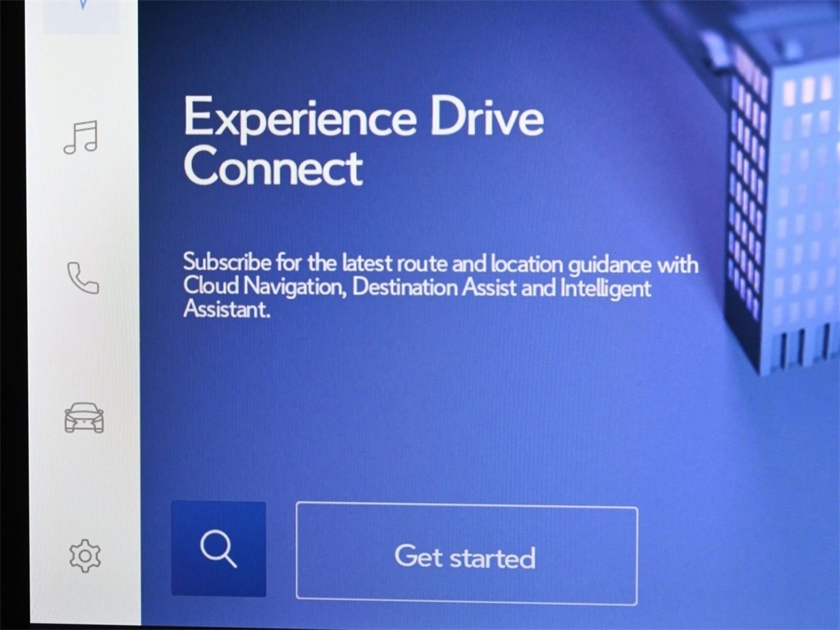Select the Experience Drive Connect heading
Screen dimensions: 840x630
[x=363, y=141]
